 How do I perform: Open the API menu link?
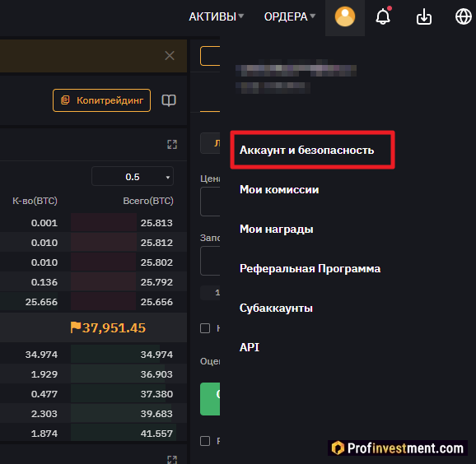pos(250,347)
